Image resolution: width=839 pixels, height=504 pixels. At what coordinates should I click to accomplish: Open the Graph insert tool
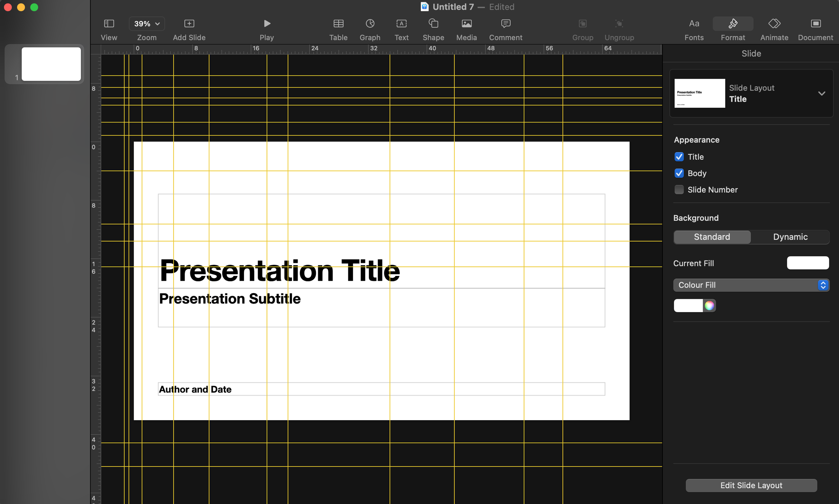pos(370,24)
